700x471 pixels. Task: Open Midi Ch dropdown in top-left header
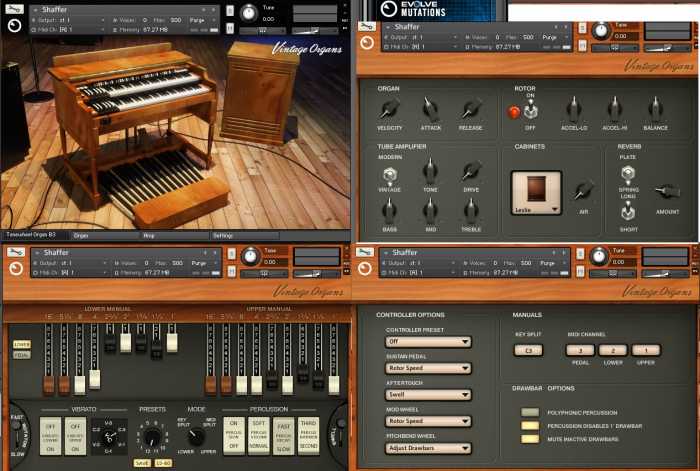coord(68,29)
